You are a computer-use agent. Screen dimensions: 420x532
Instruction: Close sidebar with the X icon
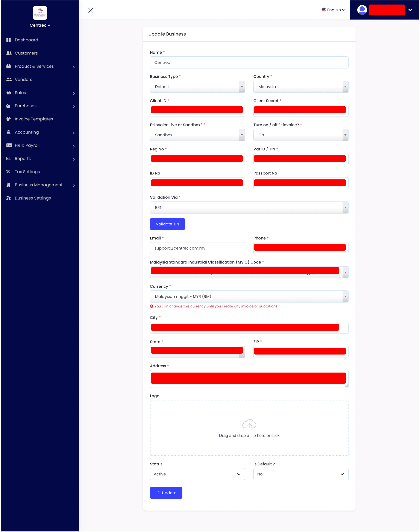click(x=91, y=10)
